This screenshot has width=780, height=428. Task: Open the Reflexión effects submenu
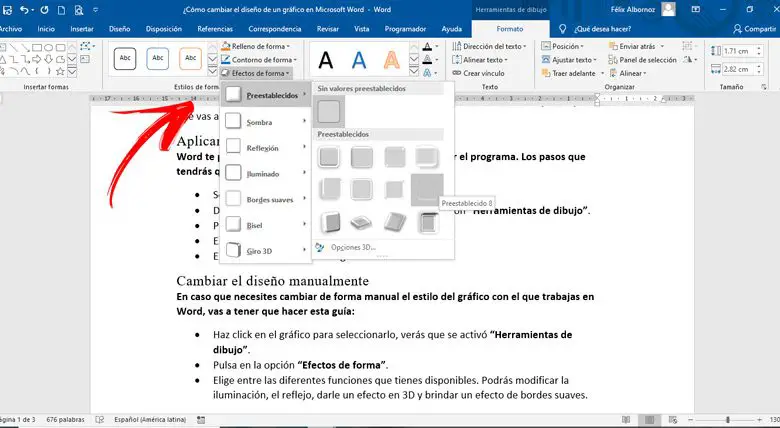266,148
